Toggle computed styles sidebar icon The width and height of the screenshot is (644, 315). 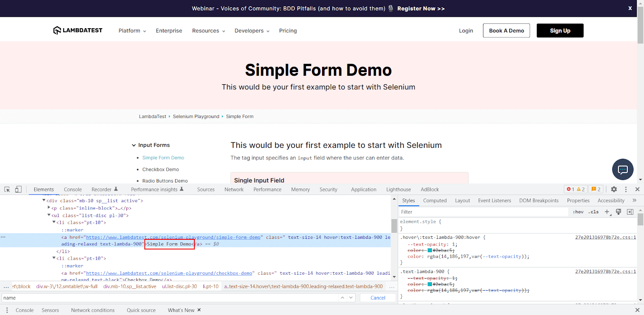tap(630, 212)
